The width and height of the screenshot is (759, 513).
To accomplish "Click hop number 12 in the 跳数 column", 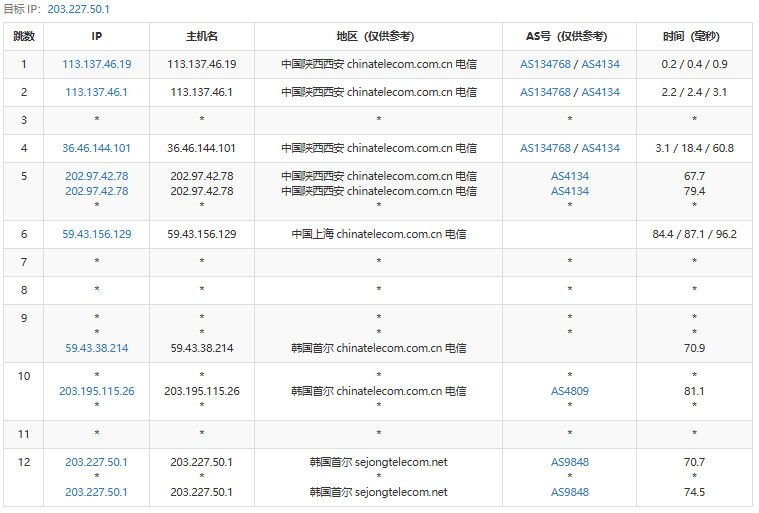I will click(24, 462).
